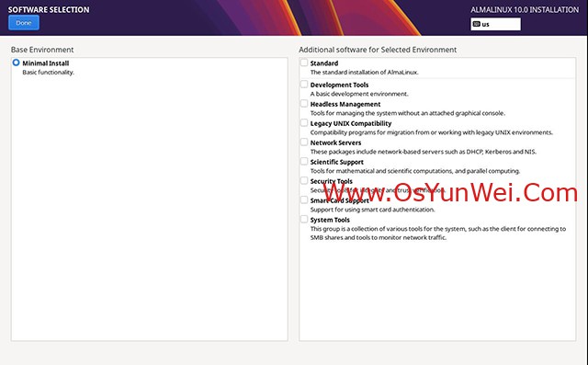Screen dimensions: 588x365
Task: Tick the Headless Management checkbox
Action: coord(304,104)
